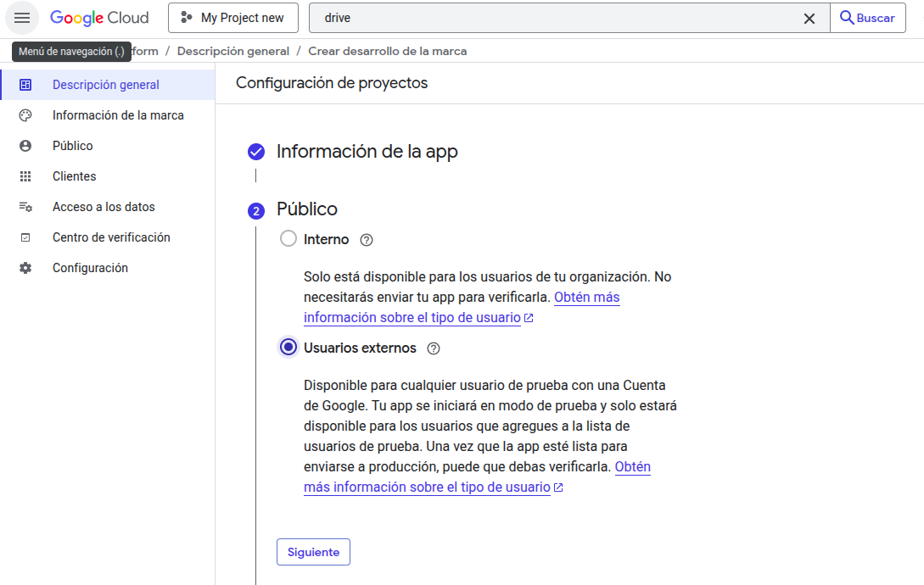Click the help icon beside Interno
This screenshot has height=585, width=924.
pos(367,240)
